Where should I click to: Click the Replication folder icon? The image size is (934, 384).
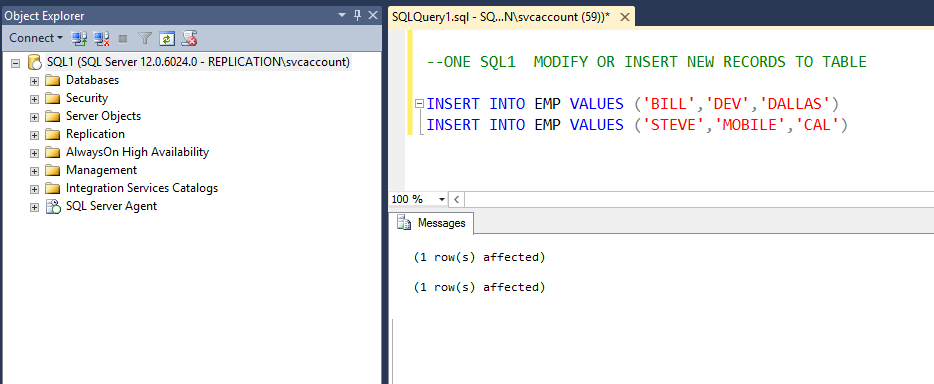[53, 134]
